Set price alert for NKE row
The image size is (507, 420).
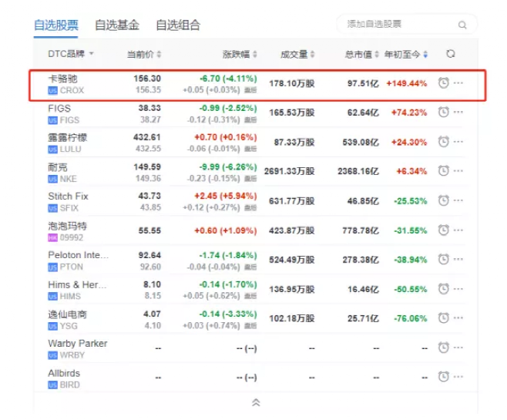[x=443, y=171]
